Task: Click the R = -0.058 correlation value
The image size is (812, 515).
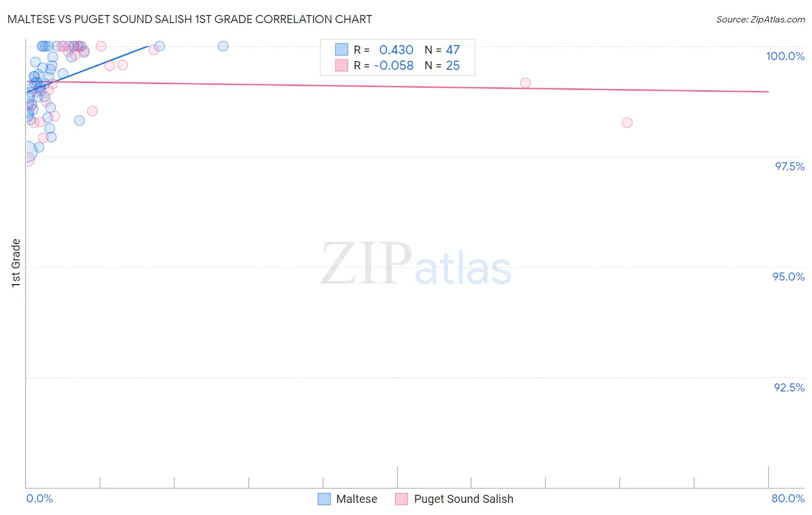Action: pyautogui.click(x=383, y=65)
